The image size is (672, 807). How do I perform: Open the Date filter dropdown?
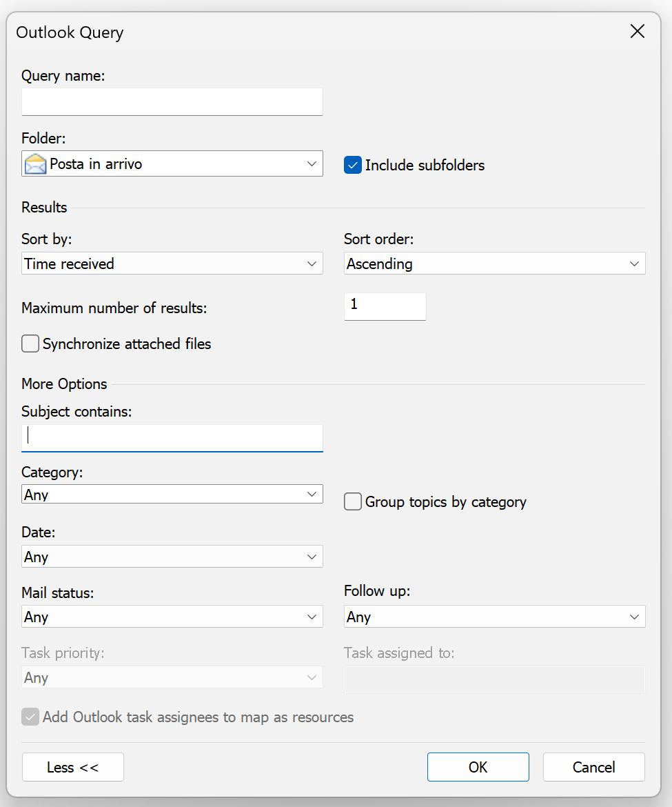[x=172, y=557]
